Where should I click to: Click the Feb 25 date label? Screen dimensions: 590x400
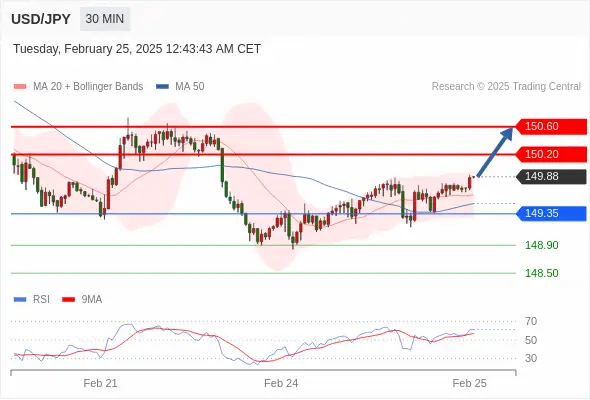(x=470, y=383)
